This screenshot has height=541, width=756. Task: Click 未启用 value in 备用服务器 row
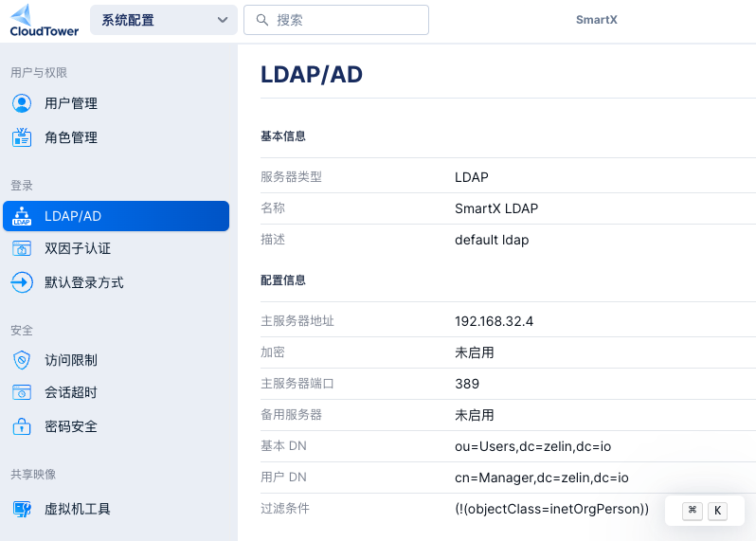(475, 415)
